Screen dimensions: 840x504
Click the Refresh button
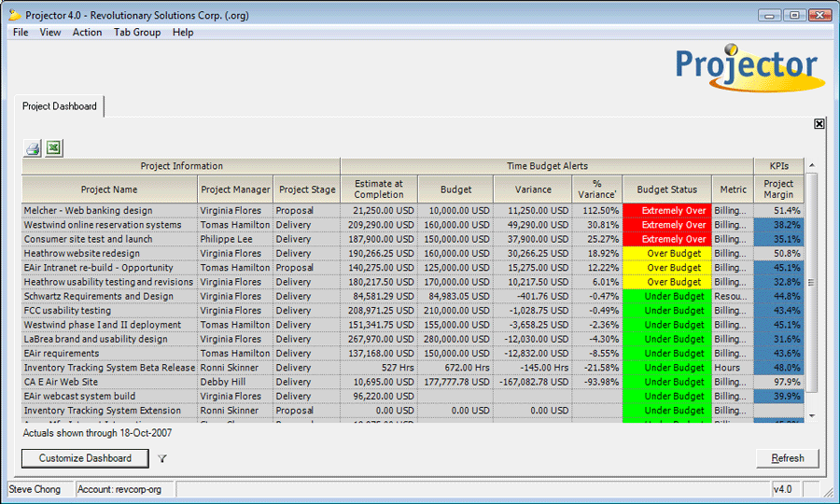pyautogui.click(x=787, y=458)
